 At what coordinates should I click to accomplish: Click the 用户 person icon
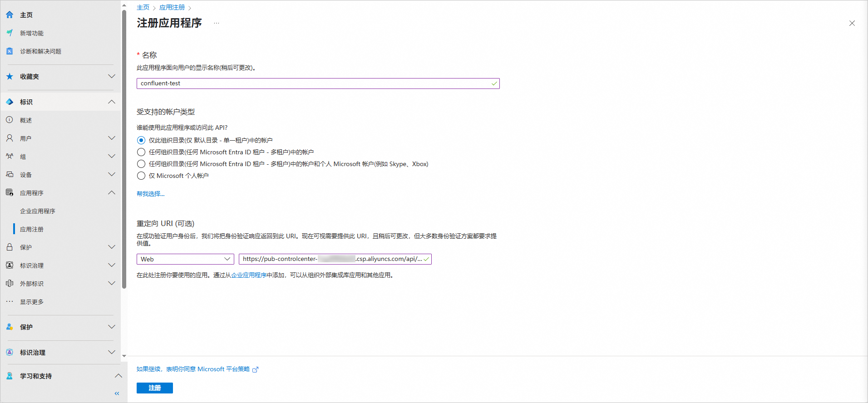[10, 138]
